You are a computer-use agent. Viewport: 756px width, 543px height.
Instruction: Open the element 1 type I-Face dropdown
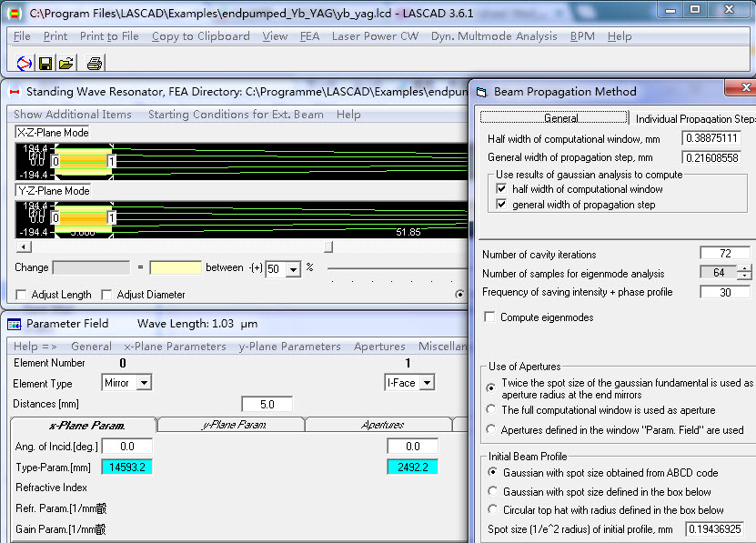(x=427, y=383)
